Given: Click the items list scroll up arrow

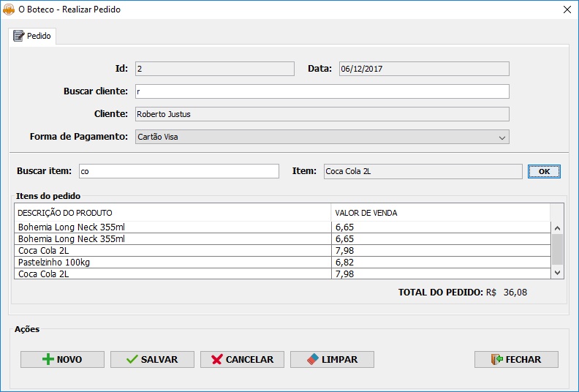Looking at the screenshot, I should (x=557, y=228).
